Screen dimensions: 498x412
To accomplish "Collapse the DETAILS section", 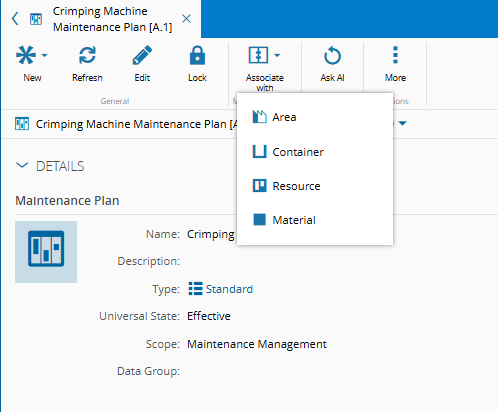I will [22, 165].
